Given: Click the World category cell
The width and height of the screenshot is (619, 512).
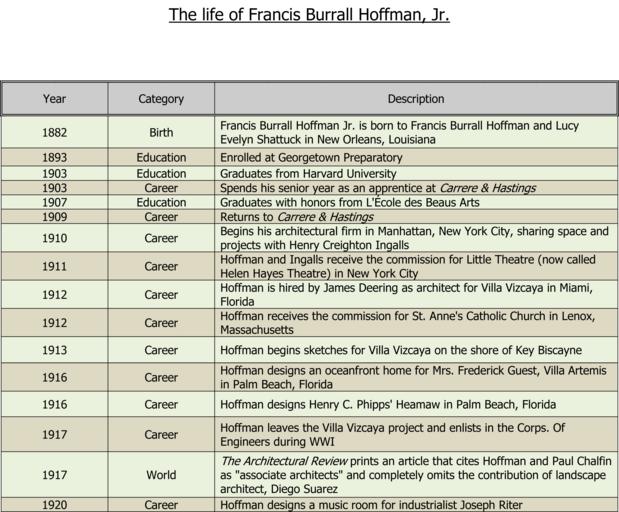Looking at the screenshot, I should tap(161, 475).
